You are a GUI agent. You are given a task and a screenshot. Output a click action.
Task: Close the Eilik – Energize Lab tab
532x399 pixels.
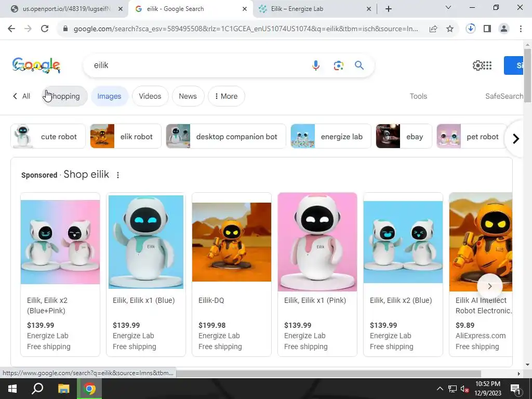[x=369, y=9]
